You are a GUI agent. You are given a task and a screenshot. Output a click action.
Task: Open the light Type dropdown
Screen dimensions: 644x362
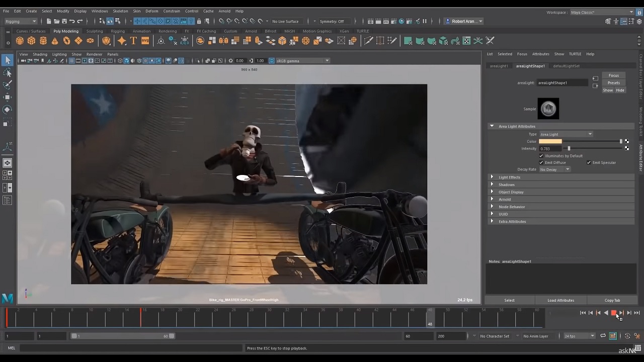tap(566, 134)
